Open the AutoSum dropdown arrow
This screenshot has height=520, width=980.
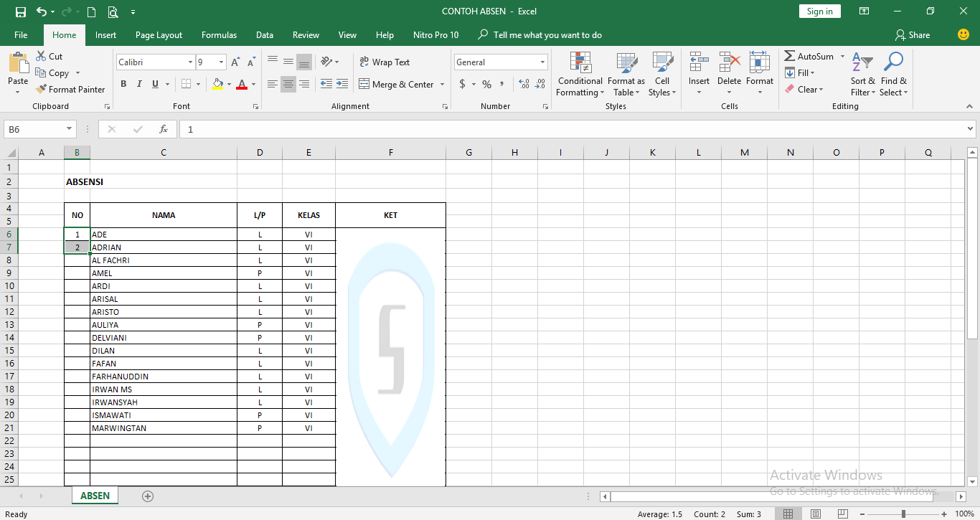842,56
